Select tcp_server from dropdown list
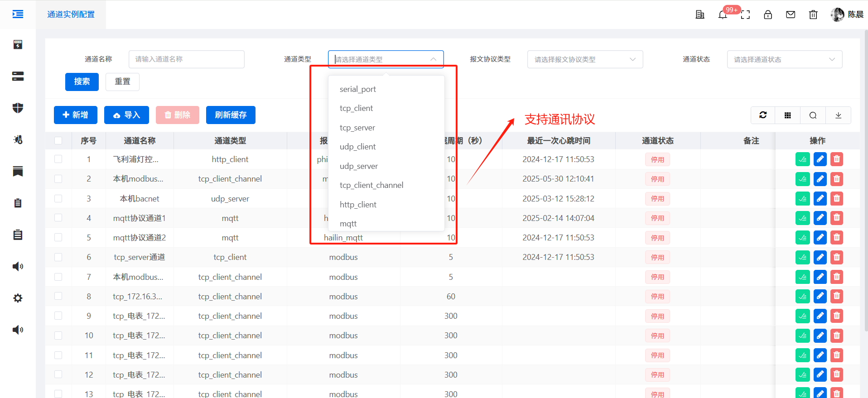Viewport: 868px width, 398px height. pos(357,128)
